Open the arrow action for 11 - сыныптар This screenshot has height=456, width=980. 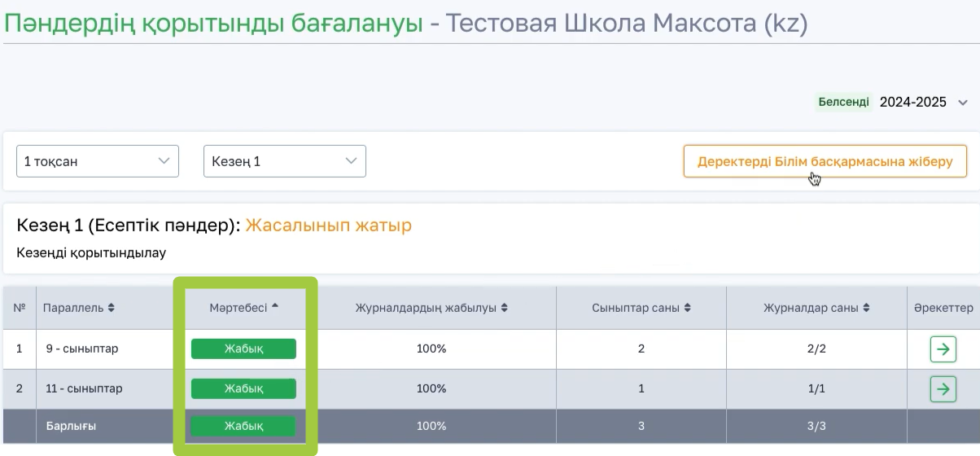[943, 389]
